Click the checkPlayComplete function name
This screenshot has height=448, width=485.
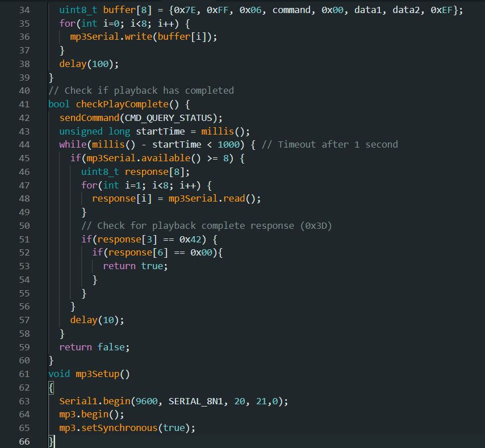pos(122,104)
